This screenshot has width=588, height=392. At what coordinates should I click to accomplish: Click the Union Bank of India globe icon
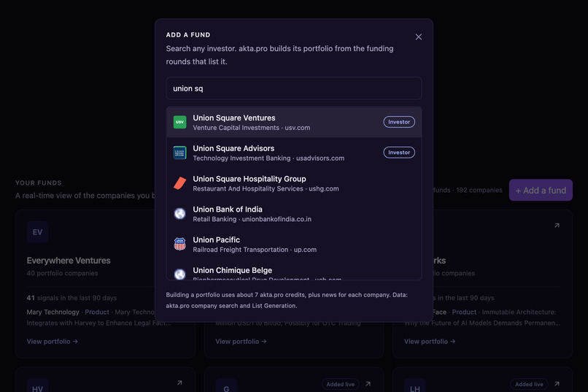179,213
